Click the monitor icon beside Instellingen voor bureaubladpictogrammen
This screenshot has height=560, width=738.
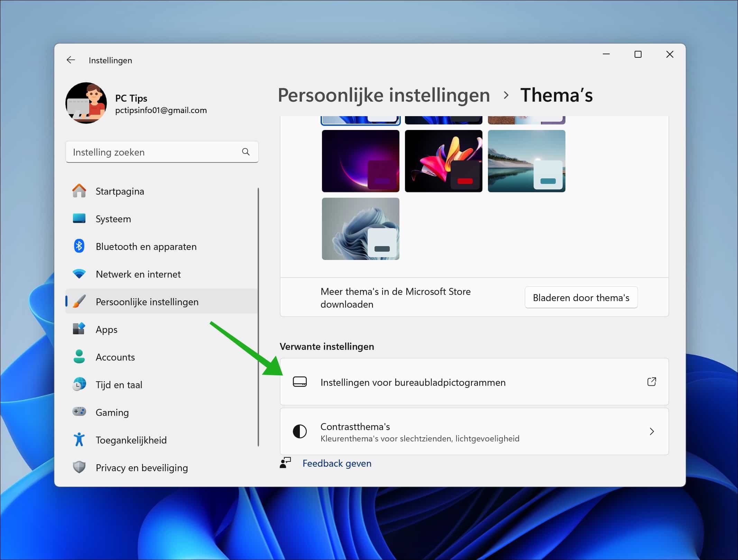(300, 382)
